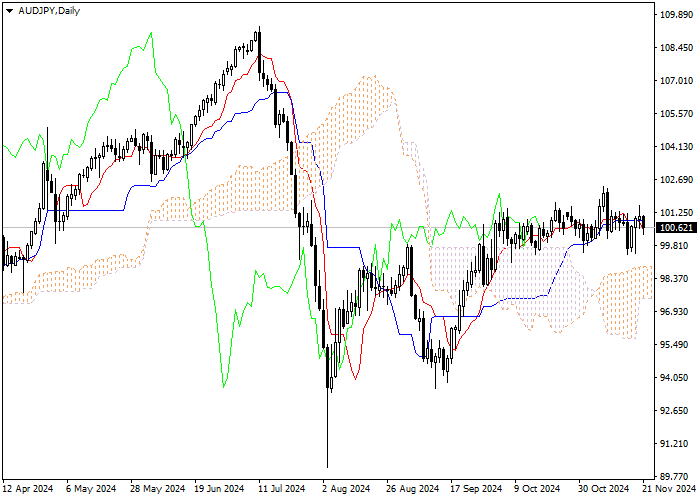The image size is (700, 500).
Task: Select the 11 Jul 2024 date label
Action: [x=282, y=489]
